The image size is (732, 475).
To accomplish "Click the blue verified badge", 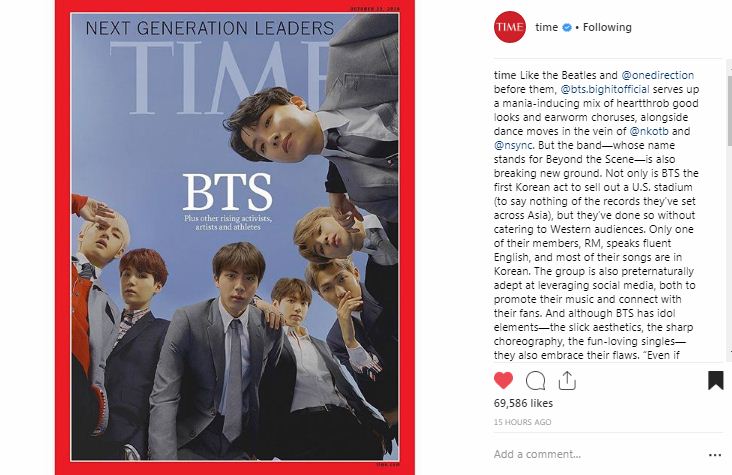I will tap(567, 28).
